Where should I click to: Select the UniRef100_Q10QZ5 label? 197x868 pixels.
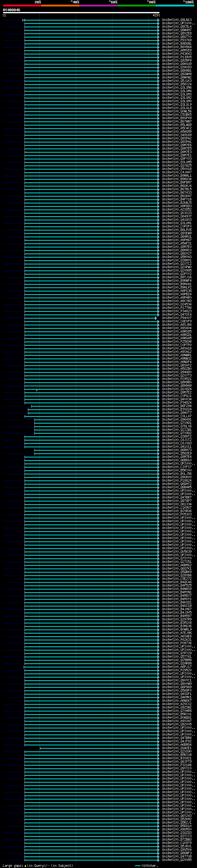177,165
